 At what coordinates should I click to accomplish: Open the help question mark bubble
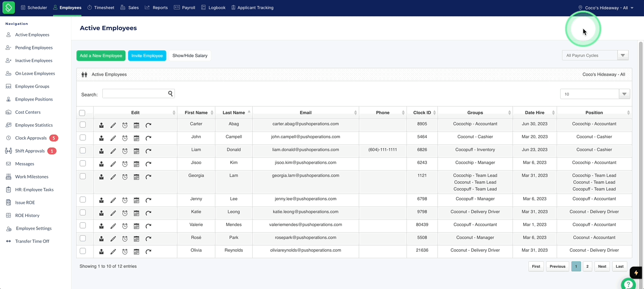click(629, 285)
